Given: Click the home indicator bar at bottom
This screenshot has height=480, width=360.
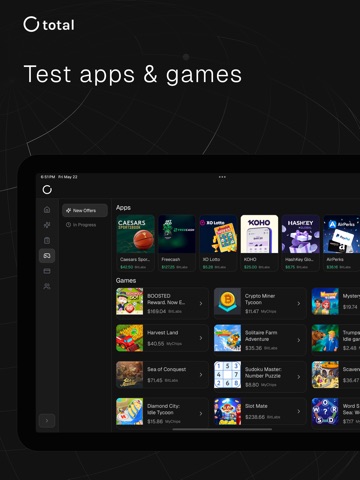Looking at the screenshot, I should point(222,429).
